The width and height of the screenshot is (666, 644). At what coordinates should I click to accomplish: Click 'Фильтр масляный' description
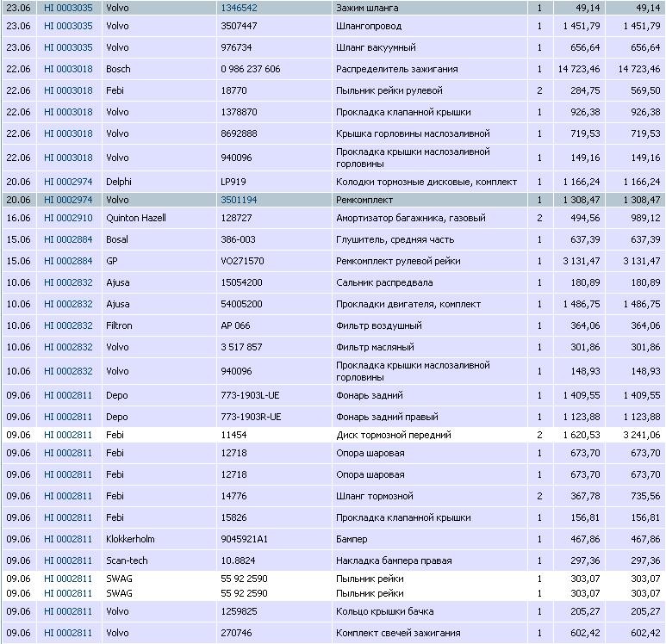[x=375, y=347]
